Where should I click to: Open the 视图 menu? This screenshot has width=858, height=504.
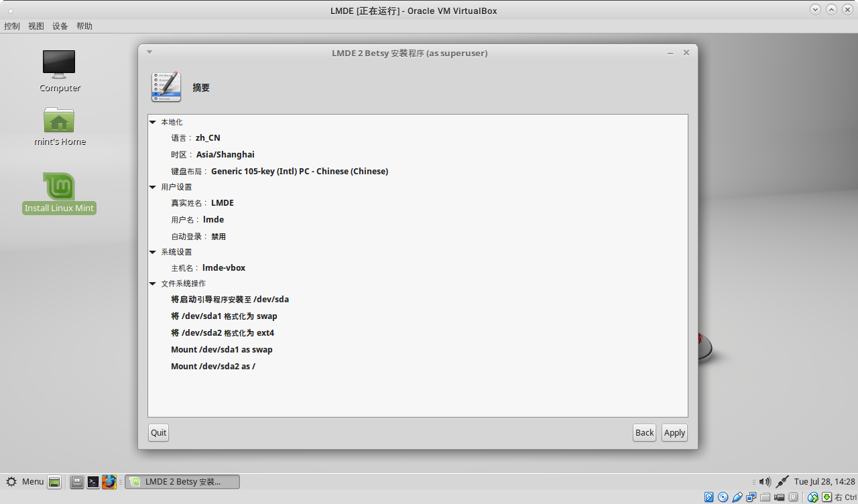36,26
